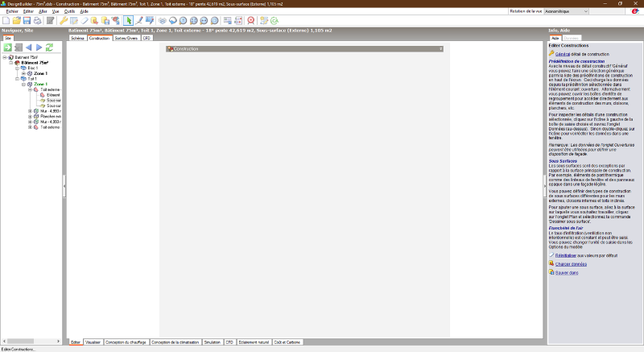Viewport: 644px width, 352px height.
Task: Open the Outils menu
Action: [x=70, y=12]
